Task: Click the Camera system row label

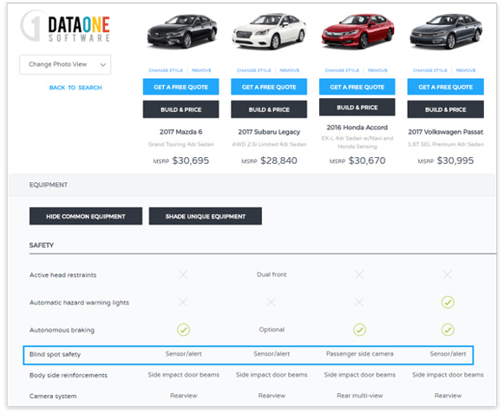Action: click(x=53, y=397)
